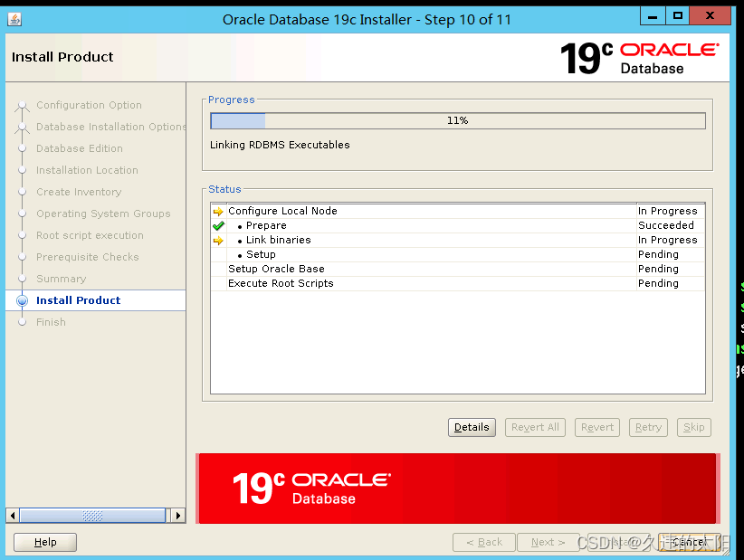Select the Database Installation Options step
The width and height of the screenshot is (744, 560).
[111, 127]
